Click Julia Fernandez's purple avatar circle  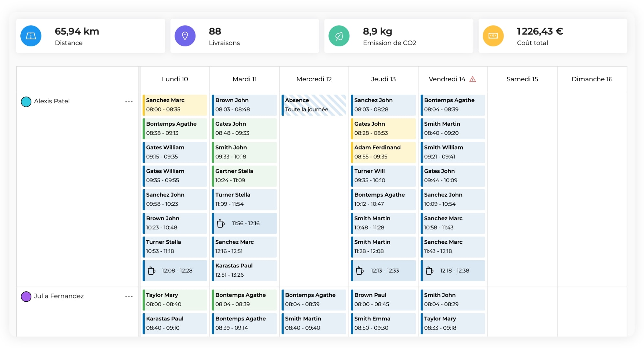(x=26, y=296)
